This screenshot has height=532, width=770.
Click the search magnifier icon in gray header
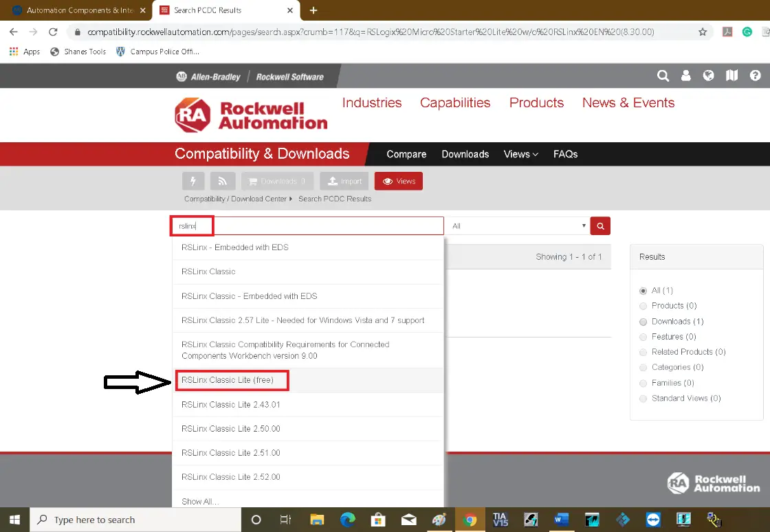coord(663,76)
